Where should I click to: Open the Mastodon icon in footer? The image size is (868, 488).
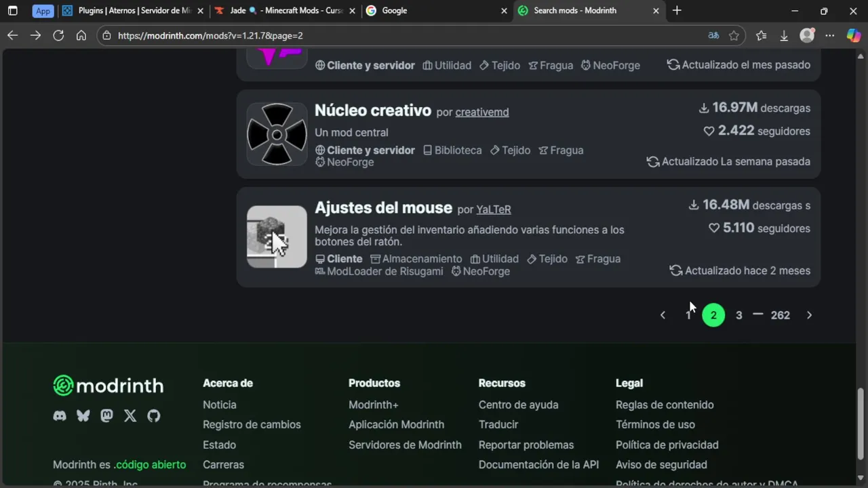pyautogui.click(x=106, y=416)
